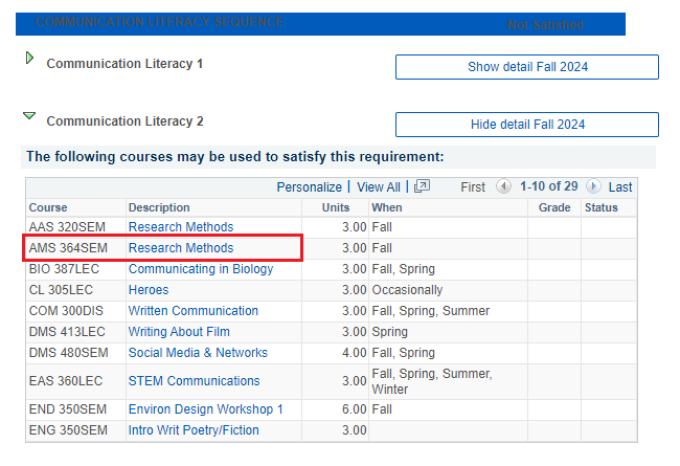This screenshot has height=466, width=680.
Task: Open Writing About Film course link
Action: tap(178, 332)
